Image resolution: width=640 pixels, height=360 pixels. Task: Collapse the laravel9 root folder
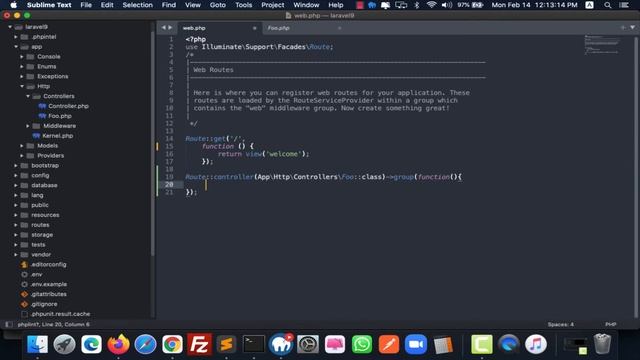(x=10, y=27)
